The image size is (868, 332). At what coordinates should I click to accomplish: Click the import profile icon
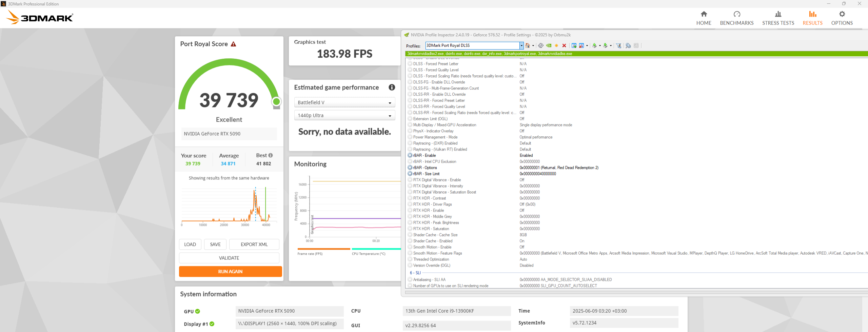point(605,46)
